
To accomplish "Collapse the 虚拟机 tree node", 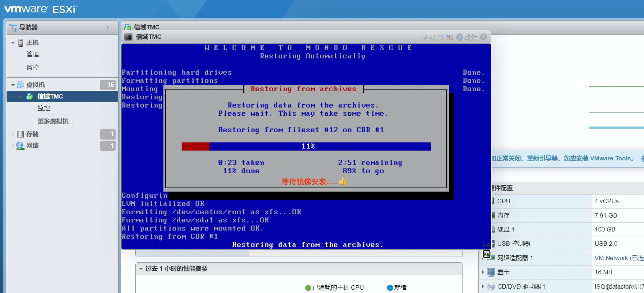I will click(13, 85).
